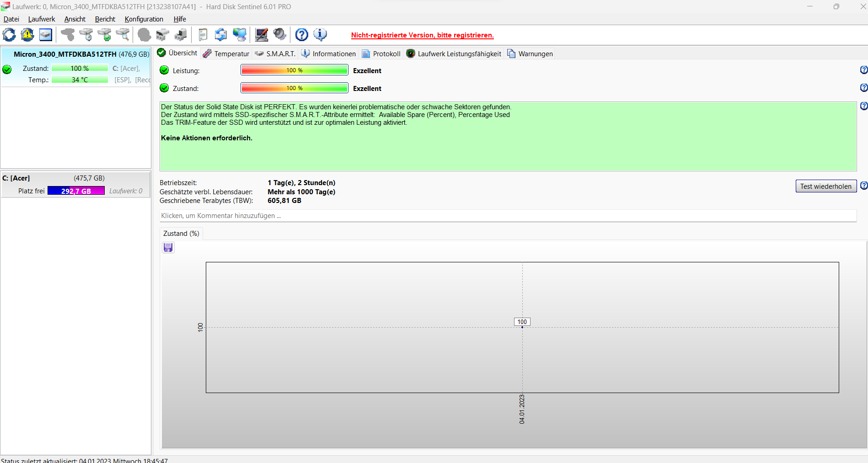
Task: Open the Hilfe menu
Action: point(180,19)
